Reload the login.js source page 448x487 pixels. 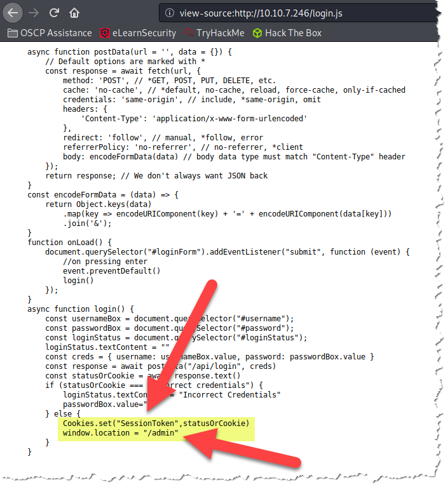[x=54, y=12]
